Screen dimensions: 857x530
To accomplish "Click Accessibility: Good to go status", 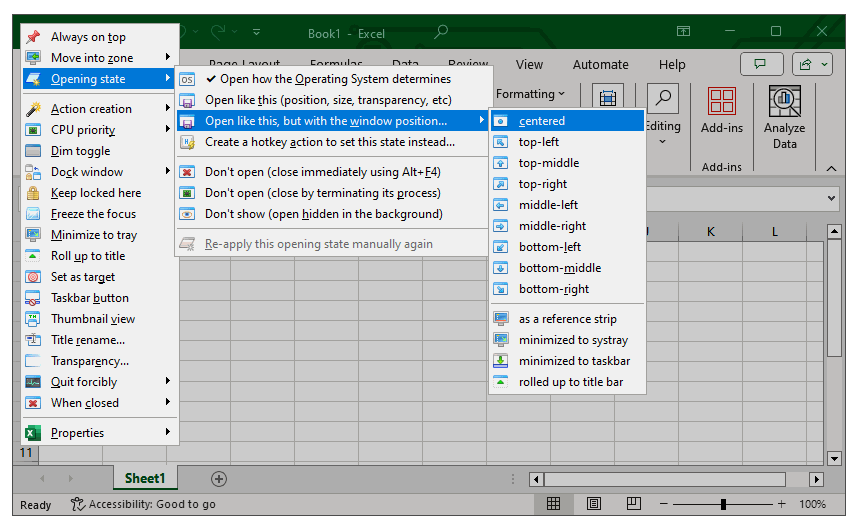I will (143, 504).
